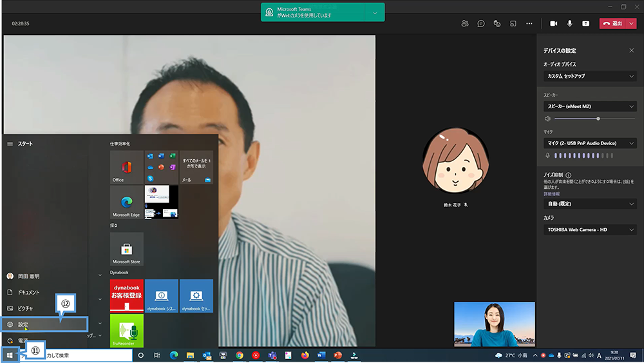Open the noise suppression 自動 (既定) dropdown
This screenshot has width=644, height=363.
coord(590,204)
